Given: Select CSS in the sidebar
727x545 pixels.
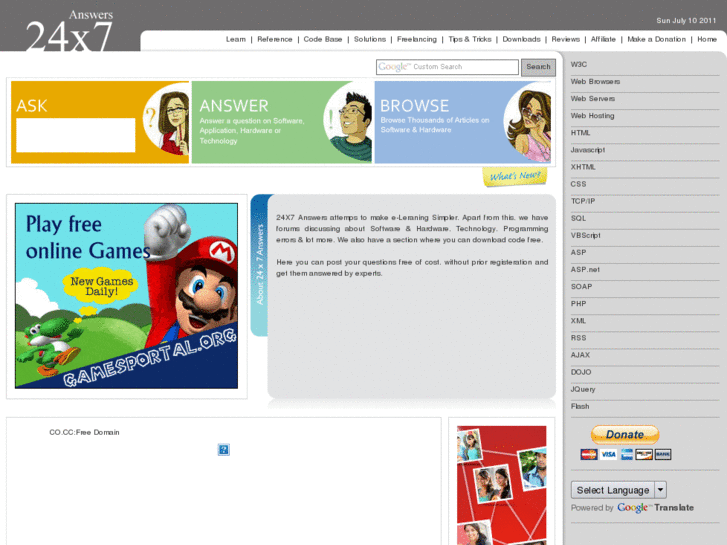Looking at the screenshot, I should (578, 184).
